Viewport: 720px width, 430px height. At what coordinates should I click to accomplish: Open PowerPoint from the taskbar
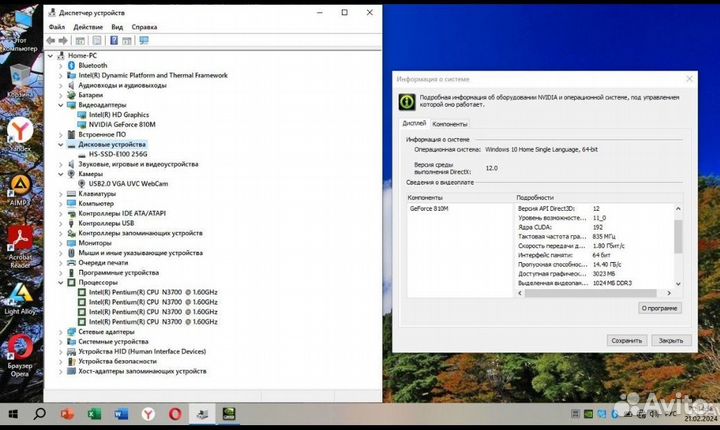pyautogui.click(x=68, y=414)
